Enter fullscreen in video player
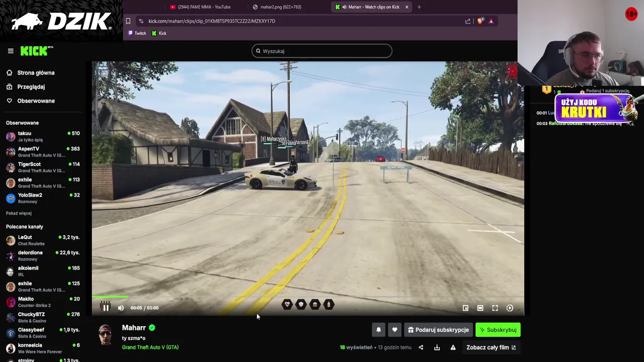 pyautogui.click(x=495, y=308)
